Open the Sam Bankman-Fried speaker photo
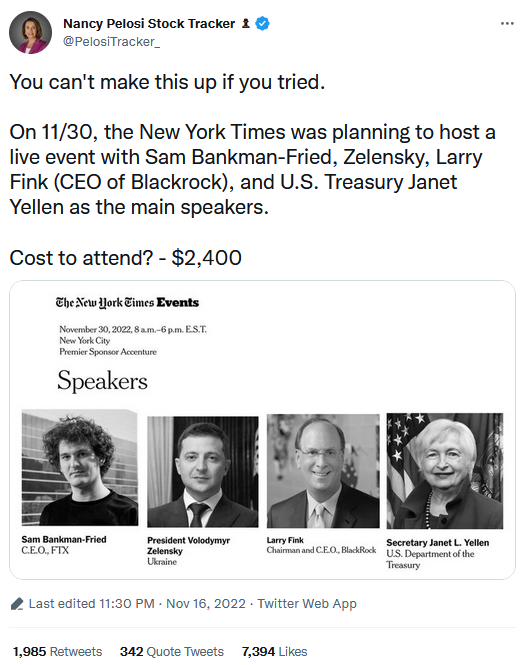527x665 pixels. coord(80,467)
